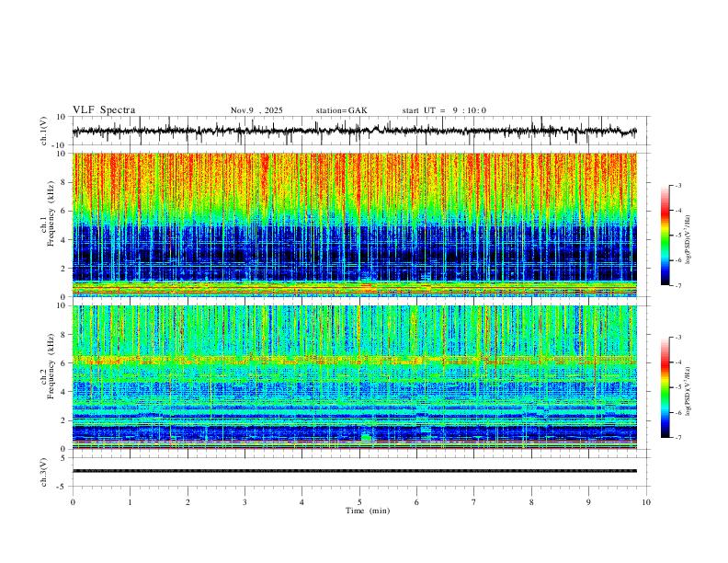Image resolution: width=728 pixels, height=563 pixels.
Task: Click the "4" kHz tick on ch.2 frequency axis
Action: coord(64,392)
